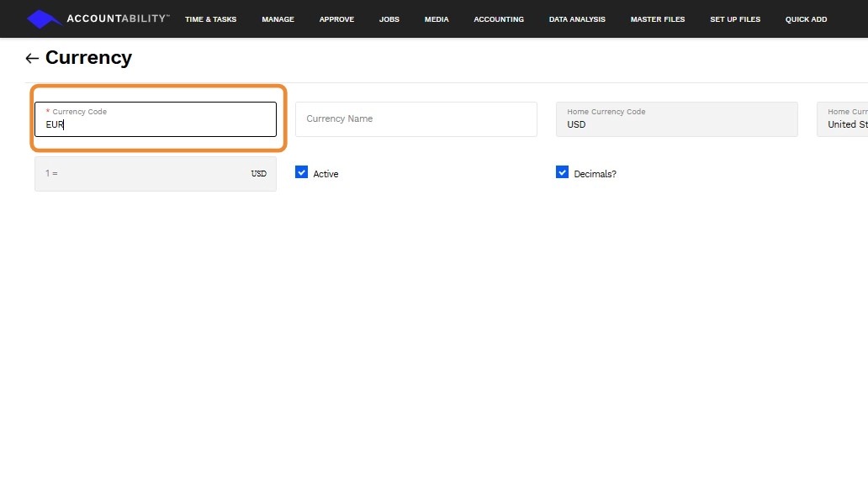
Task: Open the Media menu
Action: (437, 19)
